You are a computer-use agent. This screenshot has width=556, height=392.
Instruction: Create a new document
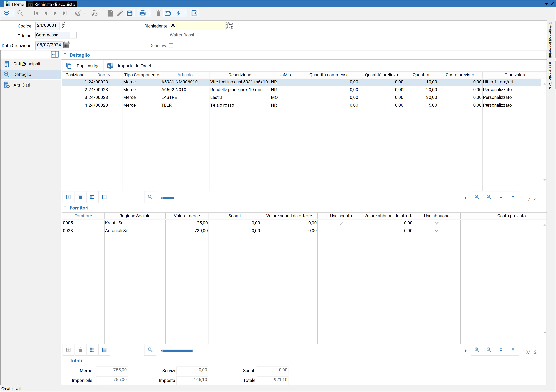point(110,13)
